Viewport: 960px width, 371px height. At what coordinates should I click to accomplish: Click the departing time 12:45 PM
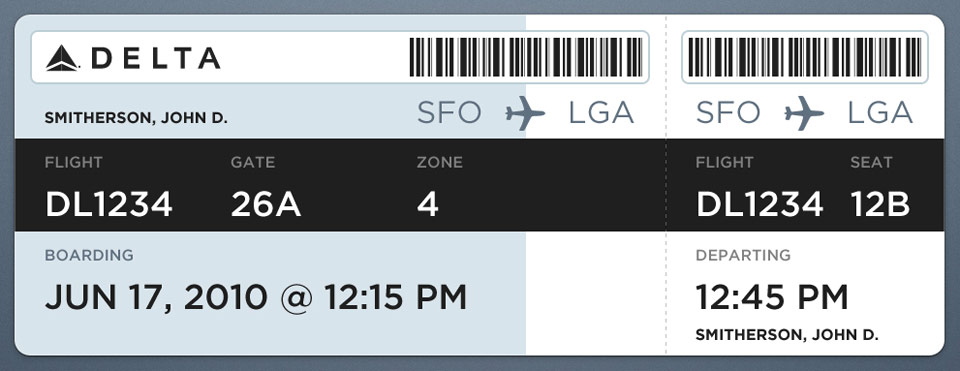(x=772, y=298)
